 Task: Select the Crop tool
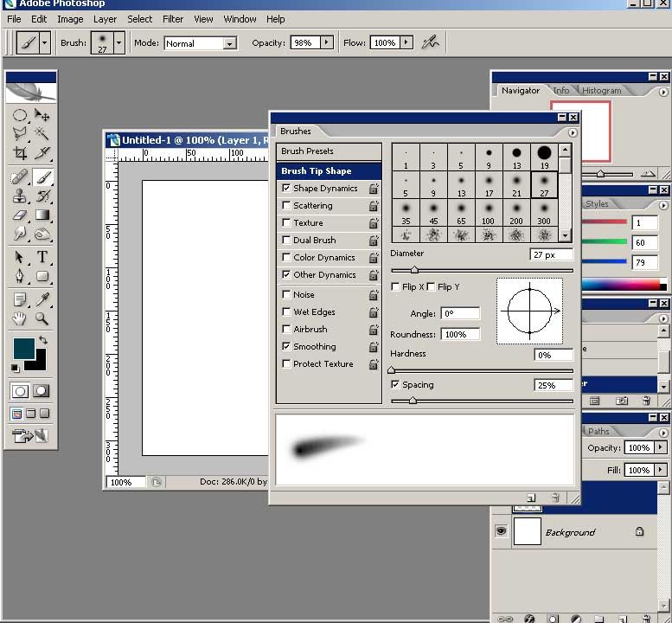(x=19, y=152)
